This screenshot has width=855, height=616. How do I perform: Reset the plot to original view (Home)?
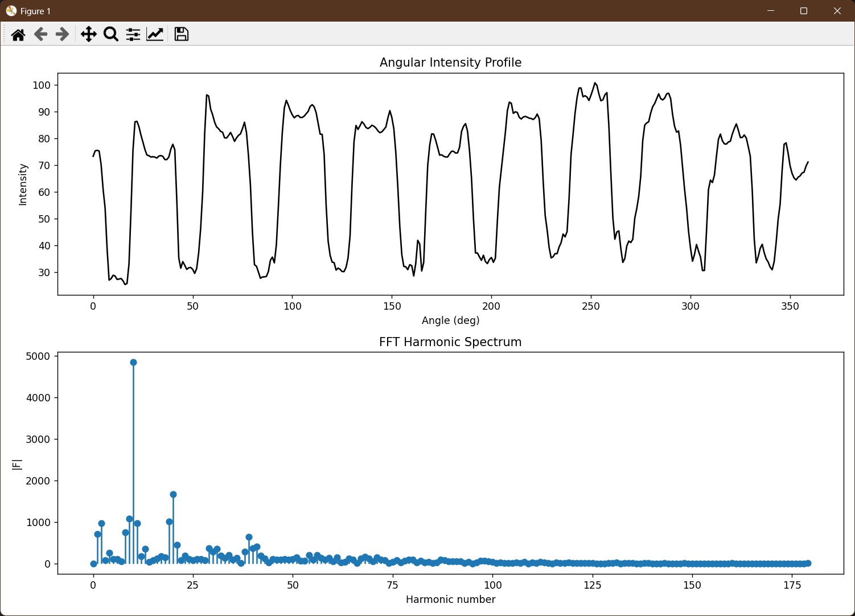[18, 35]
